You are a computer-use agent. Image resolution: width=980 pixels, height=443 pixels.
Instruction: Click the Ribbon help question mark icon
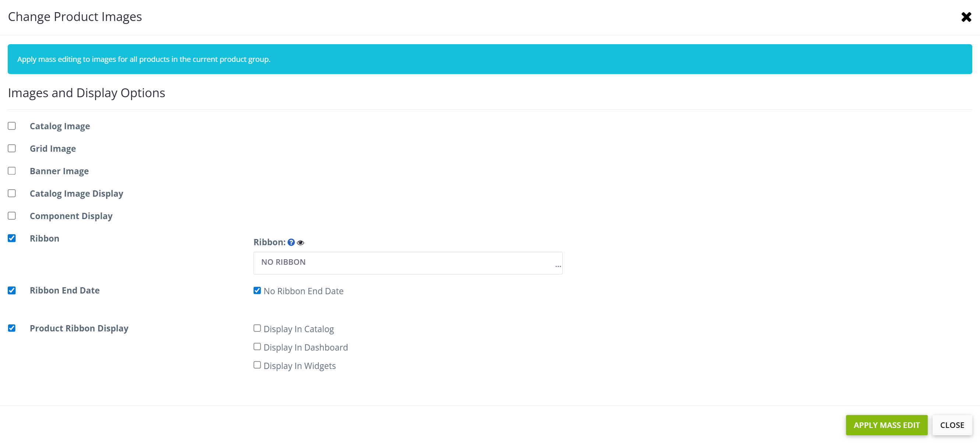click(291, 242)
